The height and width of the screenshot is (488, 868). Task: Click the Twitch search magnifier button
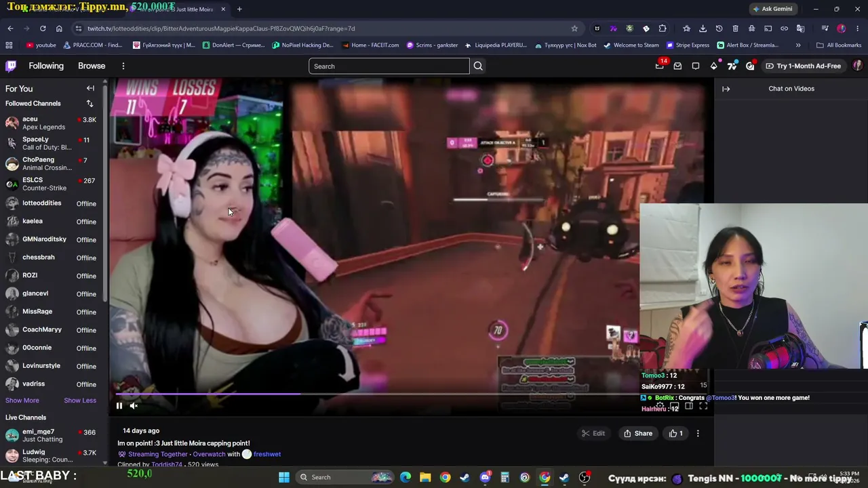(x=478, y=66)
